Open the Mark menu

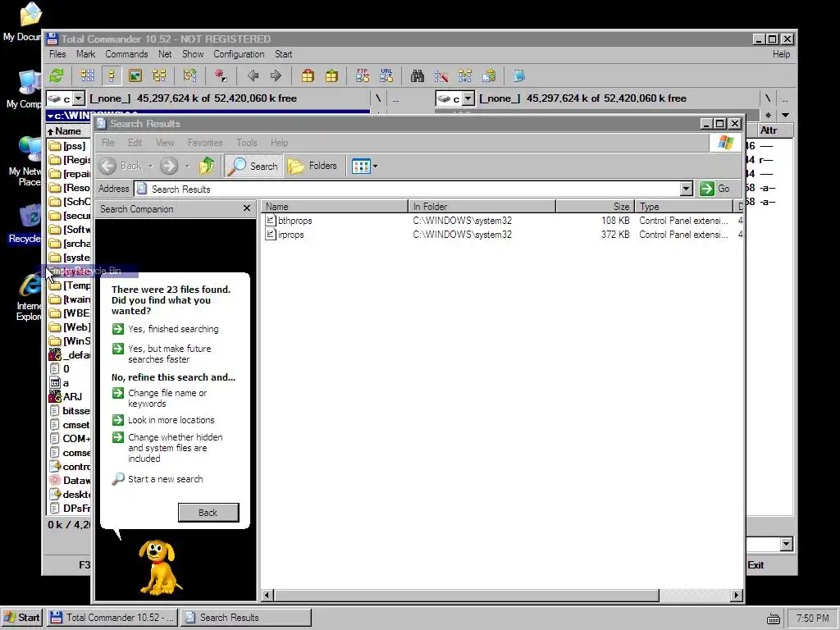coord(85,54)
